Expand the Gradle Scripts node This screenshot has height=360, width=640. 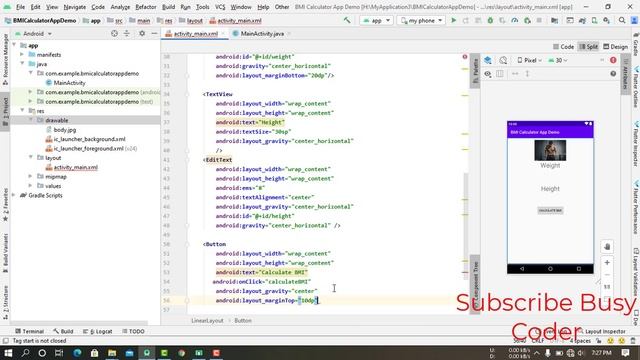click(14, 195)
